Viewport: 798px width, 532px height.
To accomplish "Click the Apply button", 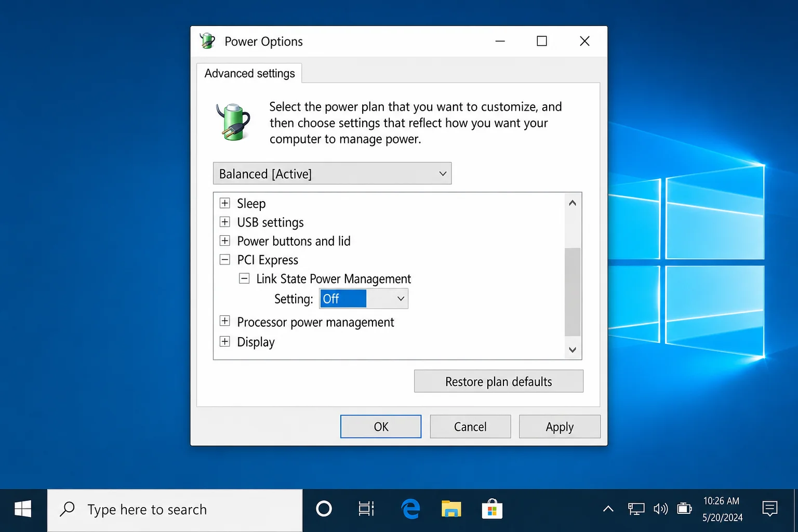I will [x=560, y=427].
